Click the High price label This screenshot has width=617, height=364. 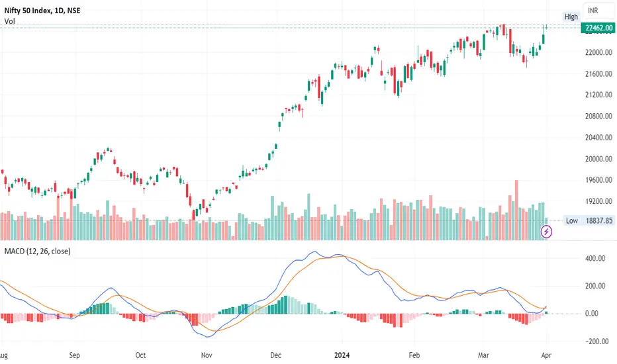(x=571, y=17)
